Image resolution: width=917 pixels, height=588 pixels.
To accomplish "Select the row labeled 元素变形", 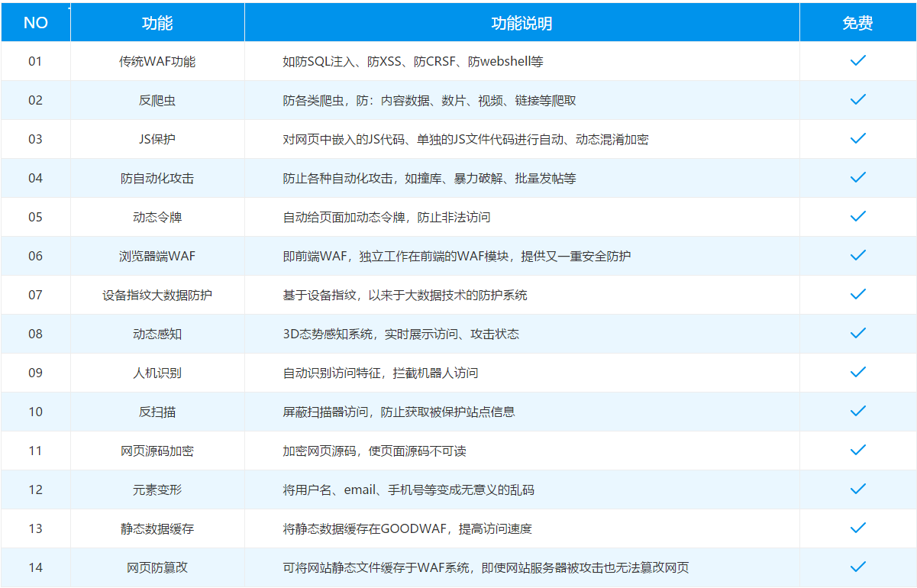I will [x=157, y=489].
